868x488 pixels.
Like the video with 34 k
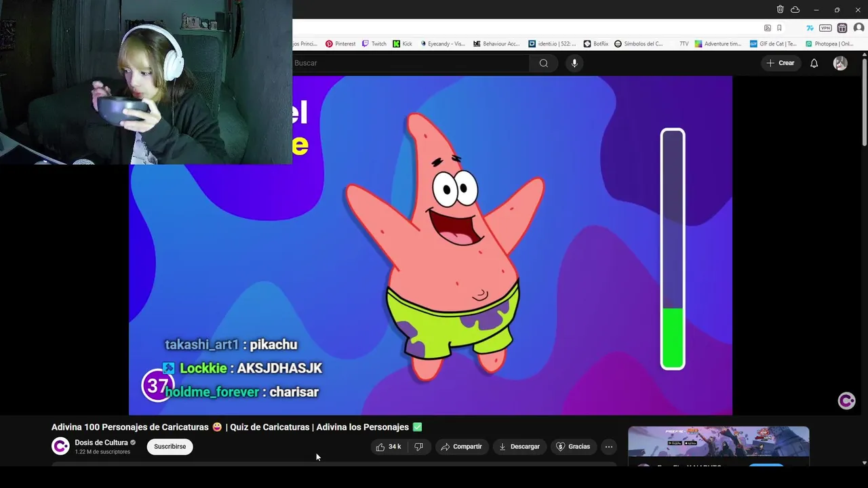click(389, 447)
